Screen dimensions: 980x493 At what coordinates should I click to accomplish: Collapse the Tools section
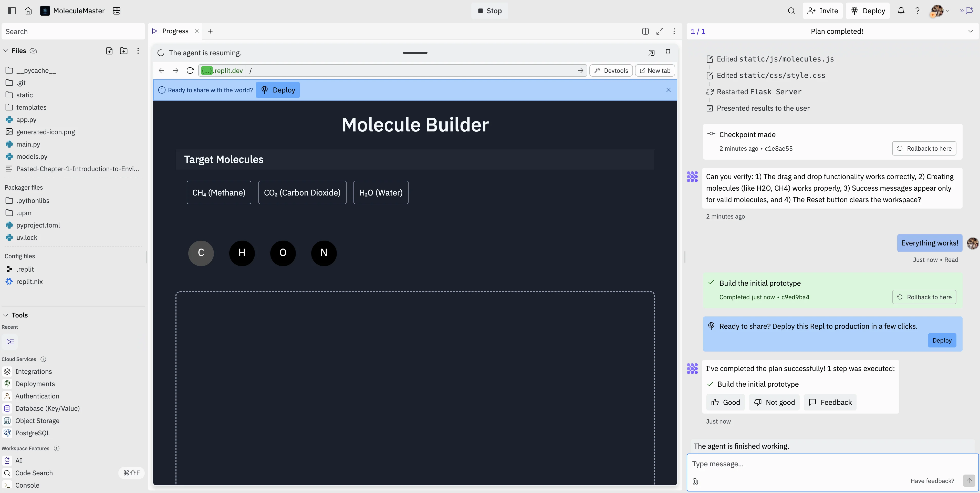click(6, 315)
